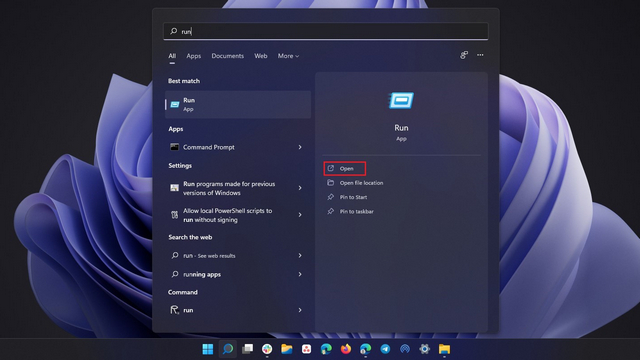Select 'run - See web results'

(x=238, y=256)
